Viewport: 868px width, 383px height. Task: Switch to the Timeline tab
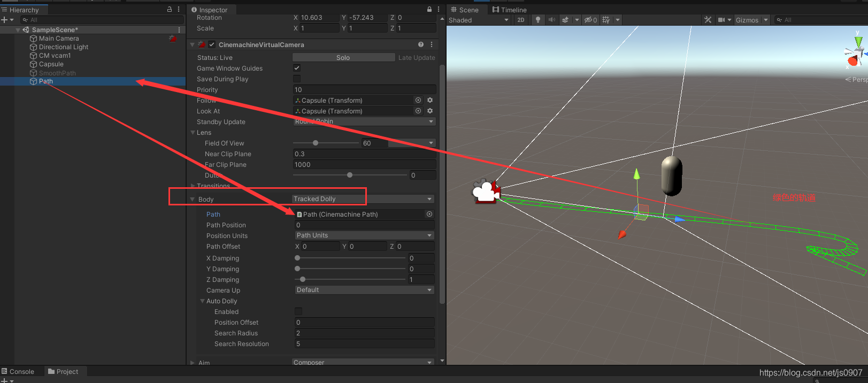[x=510, y=10]
